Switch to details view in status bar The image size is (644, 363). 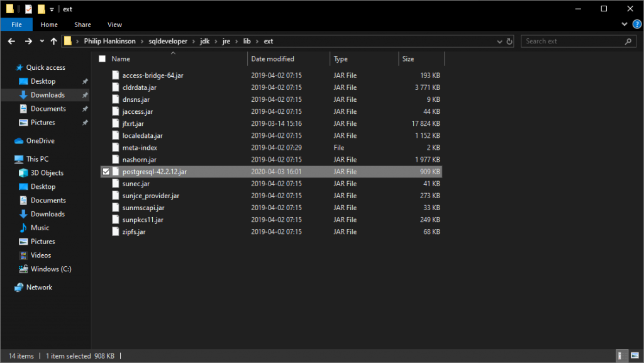pyautogui.click(x=621, y=356)
